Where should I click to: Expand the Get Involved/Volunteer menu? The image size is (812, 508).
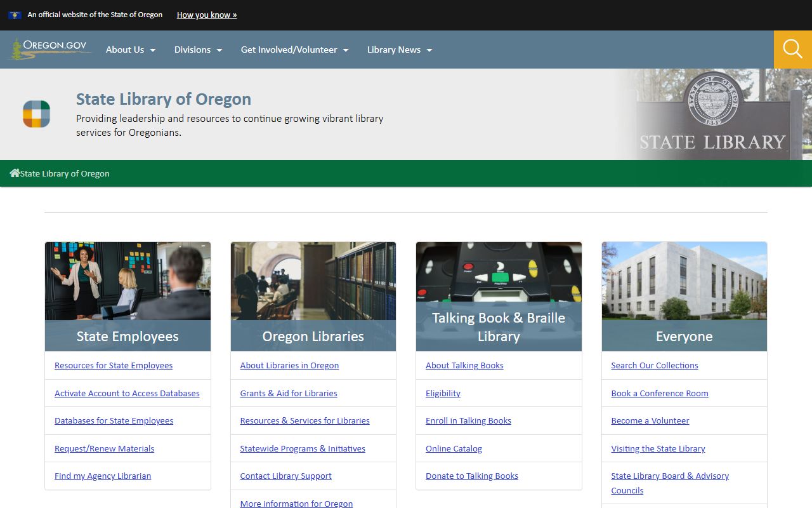click(x=295, y=50)
